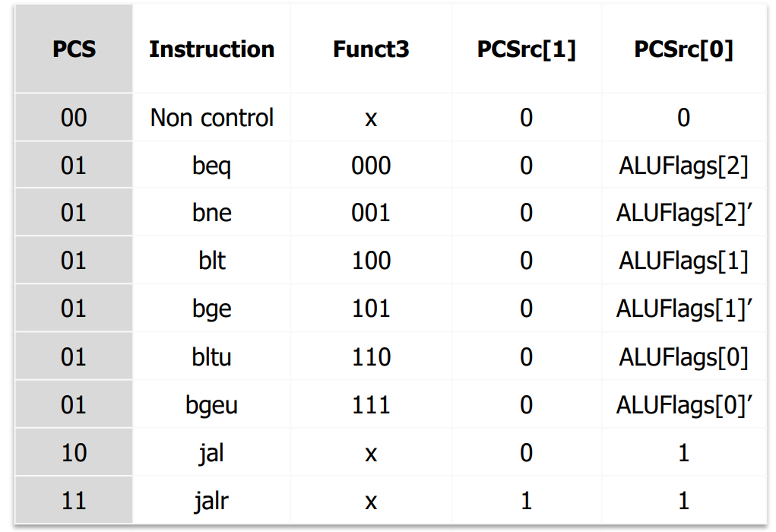The height and width of the screenshot is (532, 776).
Task: Select the bltu instruction cell
Action: point(212,357)
